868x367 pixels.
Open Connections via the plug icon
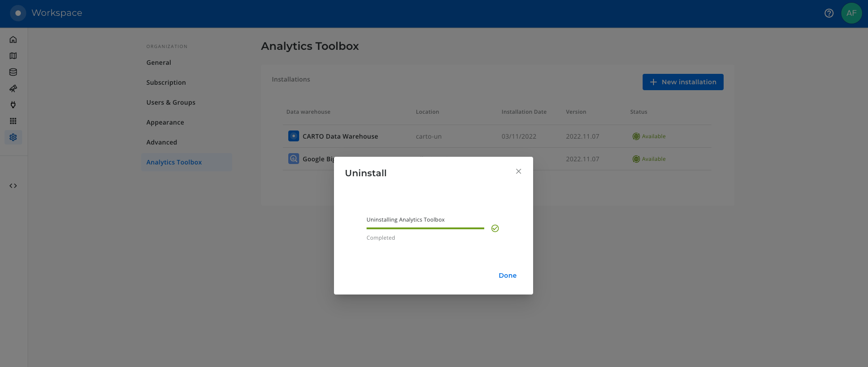click(13, 105)
